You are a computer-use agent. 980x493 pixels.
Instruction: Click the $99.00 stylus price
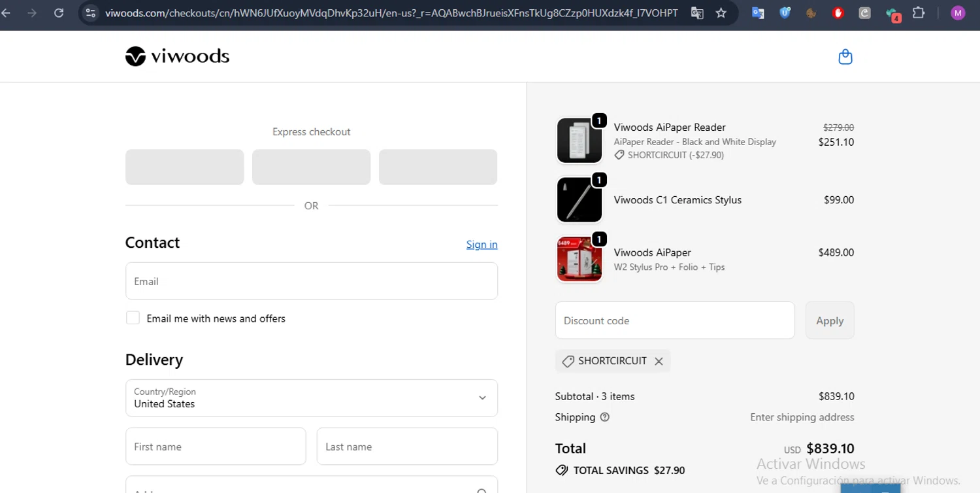coord(839,200)
